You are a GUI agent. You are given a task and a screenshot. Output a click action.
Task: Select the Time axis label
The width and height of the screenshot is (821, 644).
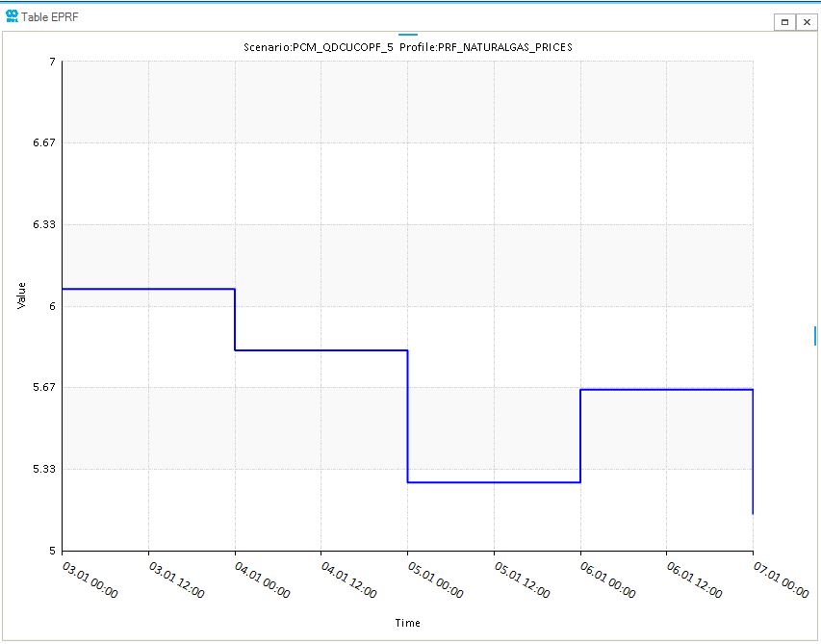[x=408, y=623]
